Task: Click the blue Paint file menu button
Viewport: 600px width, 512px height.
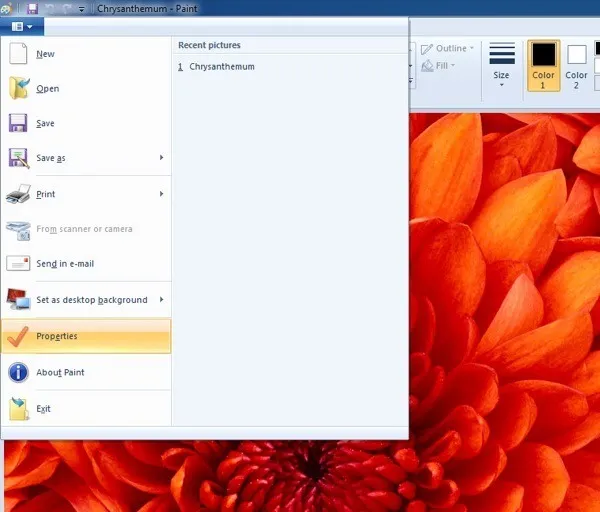Action: pos(21,26)
